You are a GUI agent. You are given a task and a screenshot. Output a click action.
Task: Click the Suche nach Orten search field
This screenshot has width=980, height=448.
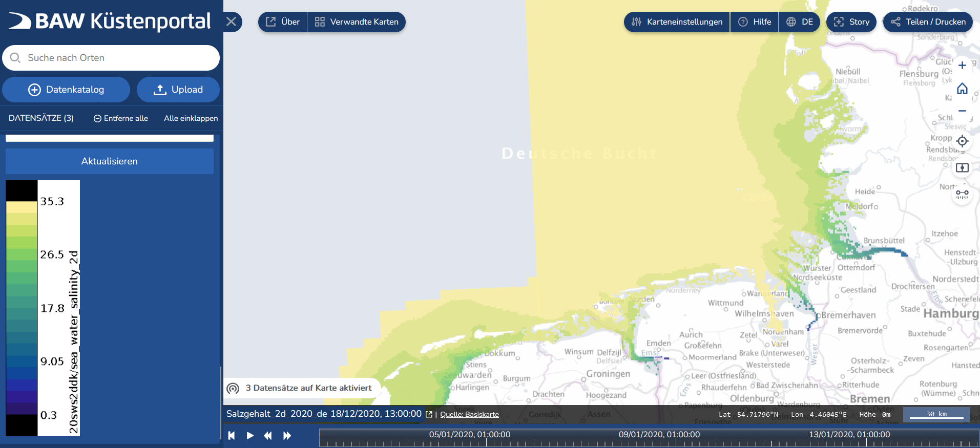(x=118, y=58)
